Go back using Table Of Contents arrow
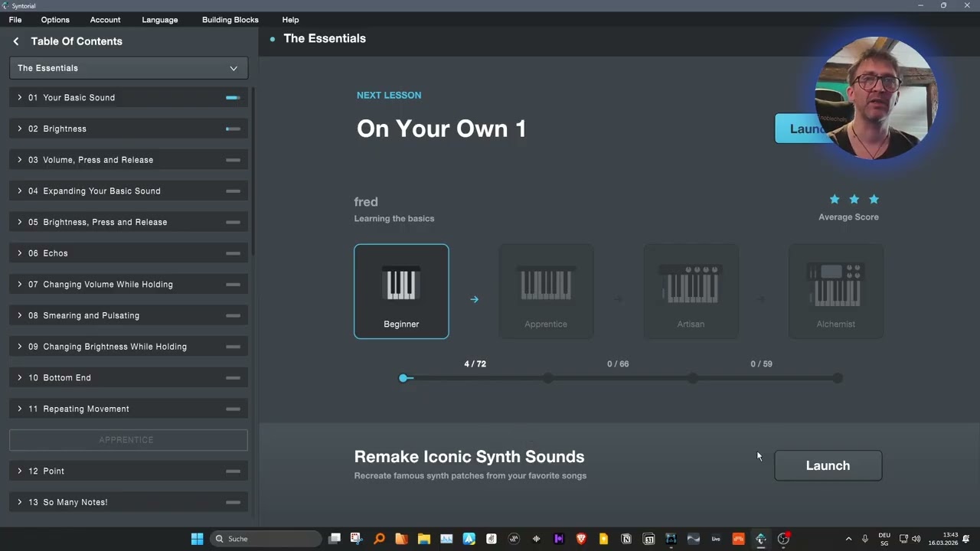This screenshot has height=551, width=980. coord(16,41)
